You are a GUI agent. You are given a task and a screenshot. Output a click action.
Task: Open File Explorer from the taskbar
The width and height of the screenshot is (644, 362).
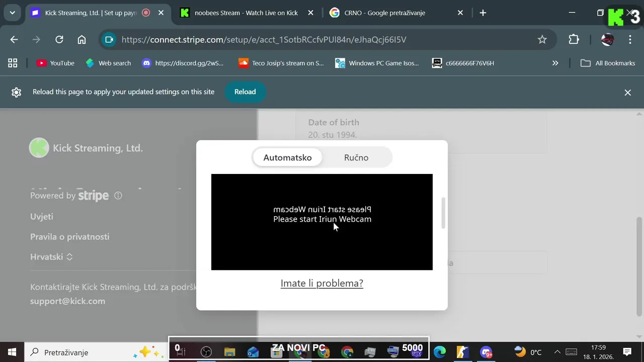(x=229, y=352)
